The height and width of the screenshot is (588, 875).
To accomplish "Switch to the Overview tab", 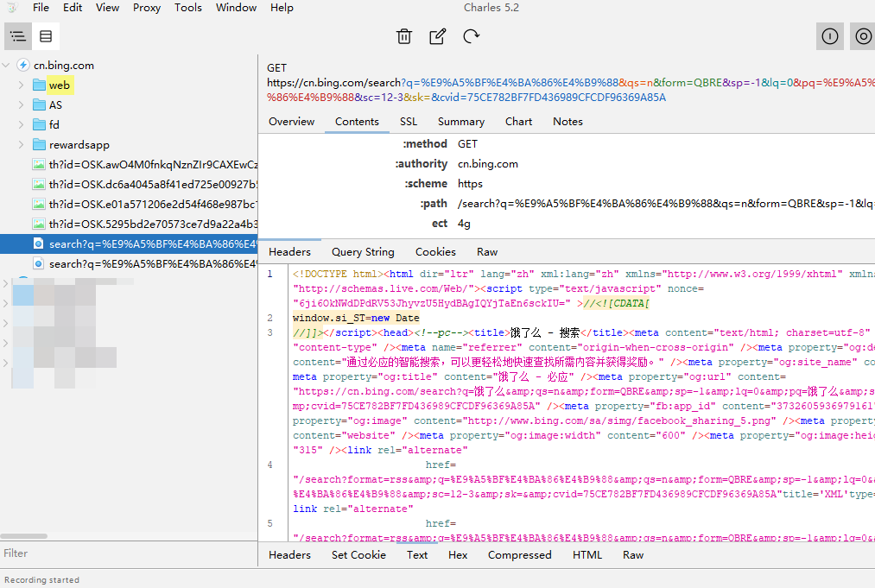I will point(291,122).
